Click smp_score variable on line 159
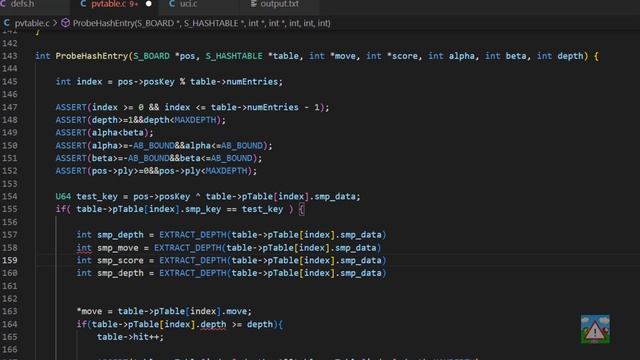Image resolution: width=640 pixels, height=360 pixels. coord(120,260)
